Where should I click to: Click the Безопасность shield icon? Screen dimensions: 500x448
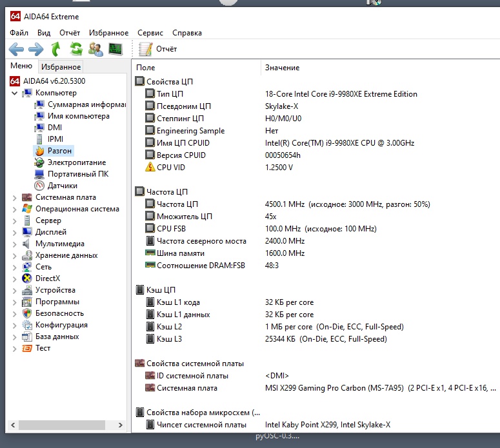pyautogui.click(x=27, y=313)
